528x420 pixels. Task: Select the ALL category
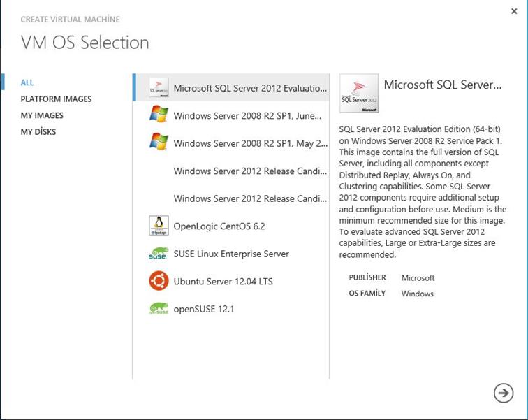pos(27,82)
